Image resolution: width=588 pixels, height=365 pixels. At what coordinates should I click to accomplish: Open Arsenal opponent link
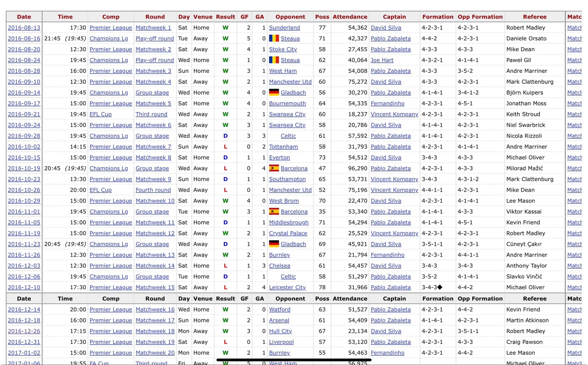point(279,320)
